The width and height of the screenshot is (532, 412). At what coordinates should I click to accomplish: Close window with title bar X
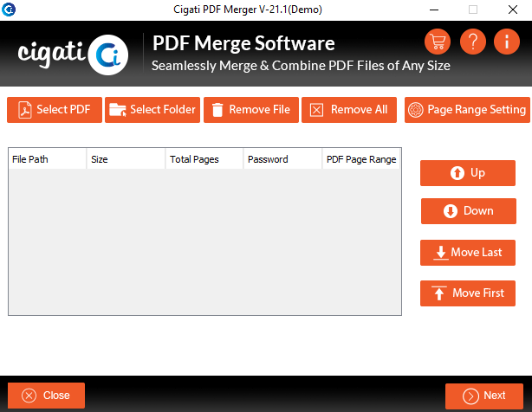pos(513,10)
